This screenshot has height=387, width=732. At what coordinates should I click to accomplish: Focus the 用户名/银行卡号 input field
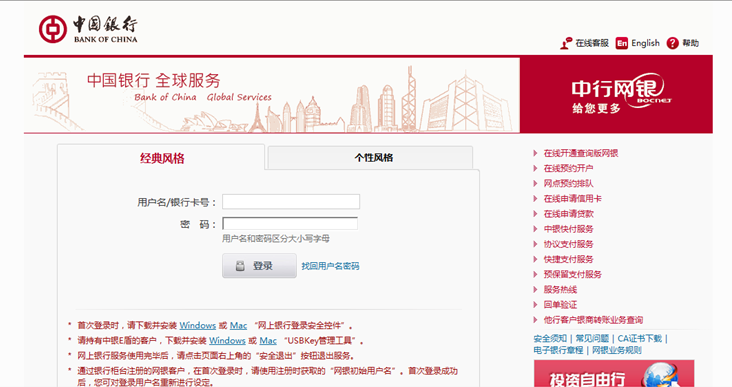click(x=291, y=202)
